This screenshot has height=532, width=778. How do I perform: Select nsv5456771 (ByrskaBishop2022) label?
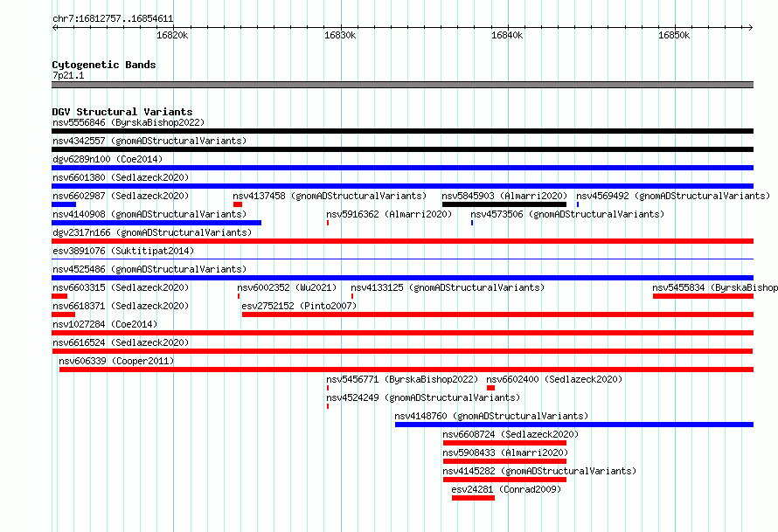tap(402, 379)
